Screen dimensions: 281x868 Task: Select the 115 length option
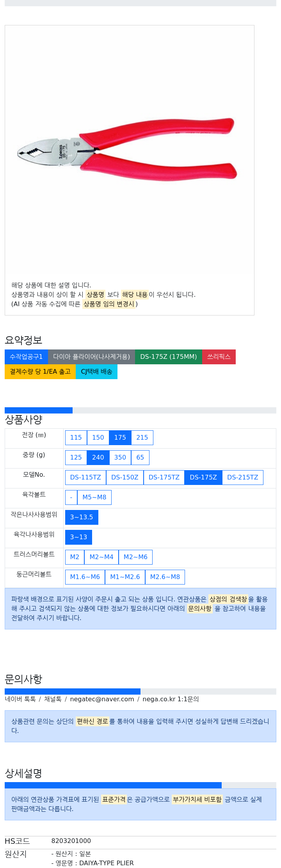point(76,438)
